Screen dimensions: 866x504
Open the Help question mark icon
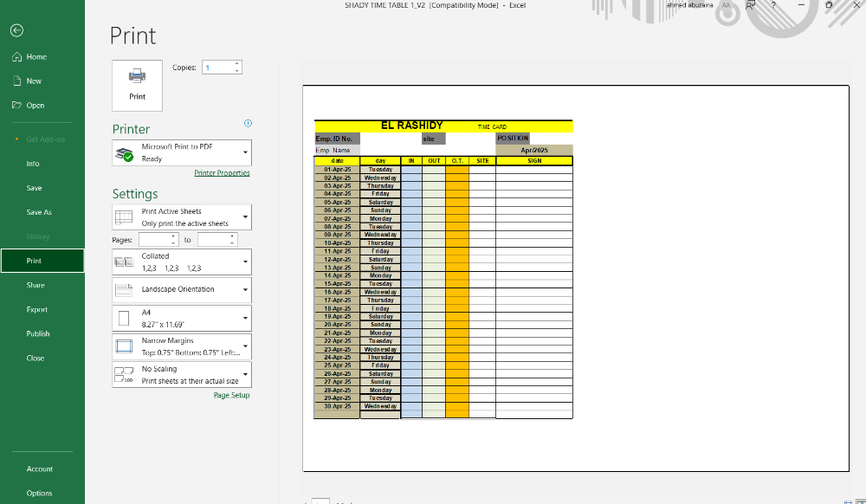773,5
